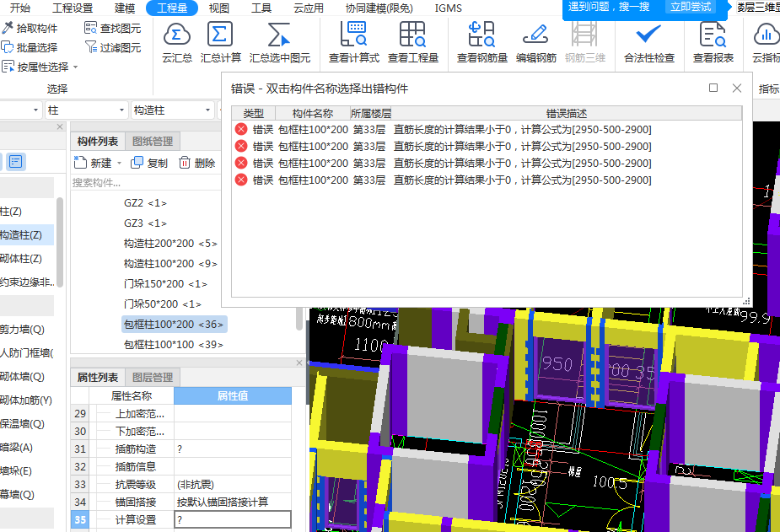This screenshot has height=532, width=780.
Task: Switch to 图纸管理 tab
Action: pyautogui.click(x=153, y=141)
